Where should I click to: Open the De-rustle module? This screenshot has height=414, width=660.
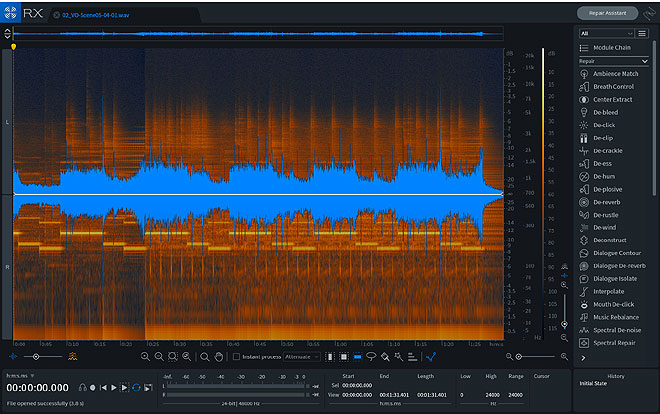point(599,215)
